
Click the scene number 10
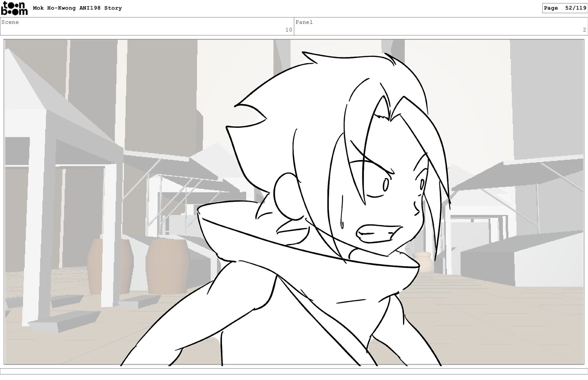tap(288, 30)
